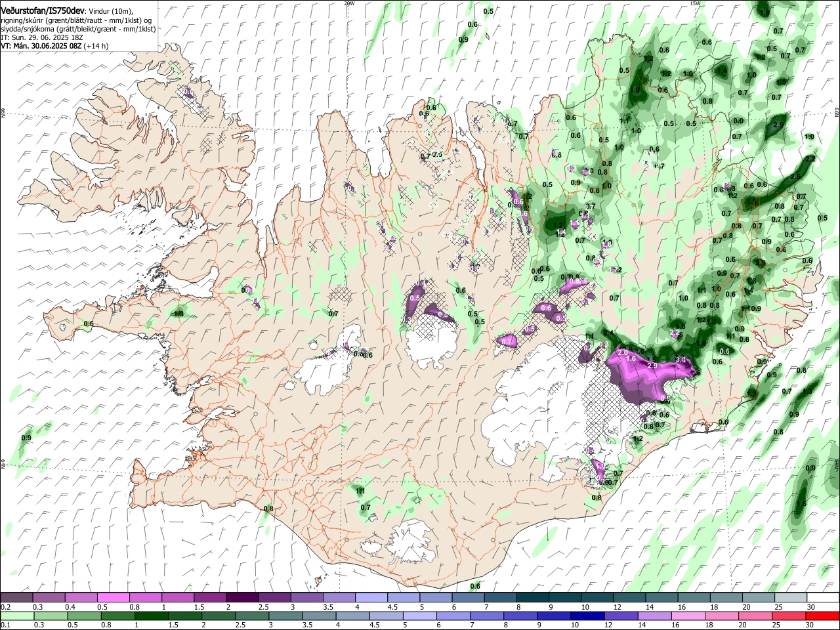Screen dimensions: 840x630
Task: Click the '0.1' rain-scale number label
Action: (x=6, y=625)
